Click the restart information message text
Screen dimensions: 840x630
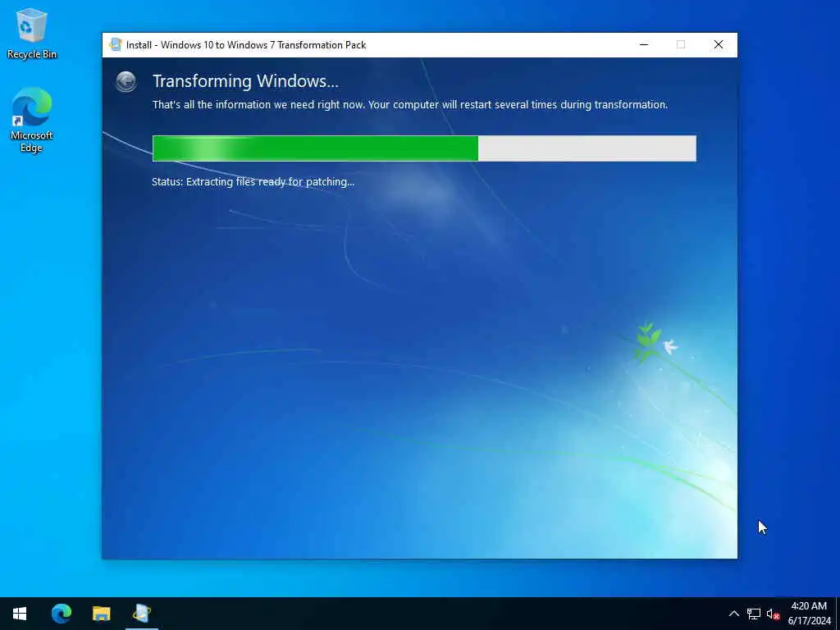coord(410,104)
